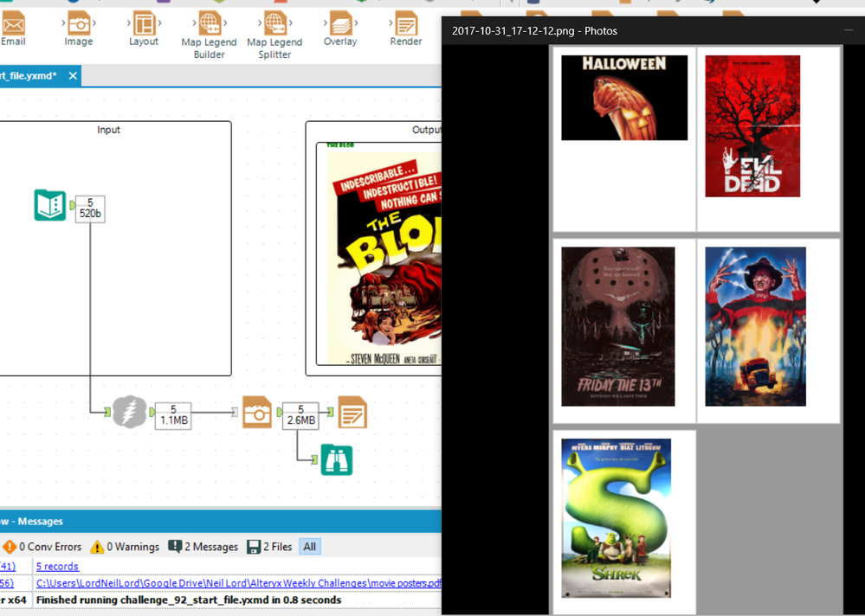Click the Freddy Krueger poster in Photos
Image resolution: width=865 pixels, height=616 pixels.
[x=755, y=326]
